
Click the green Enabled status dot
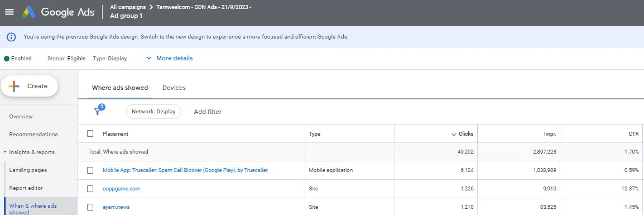pos(7,59)
